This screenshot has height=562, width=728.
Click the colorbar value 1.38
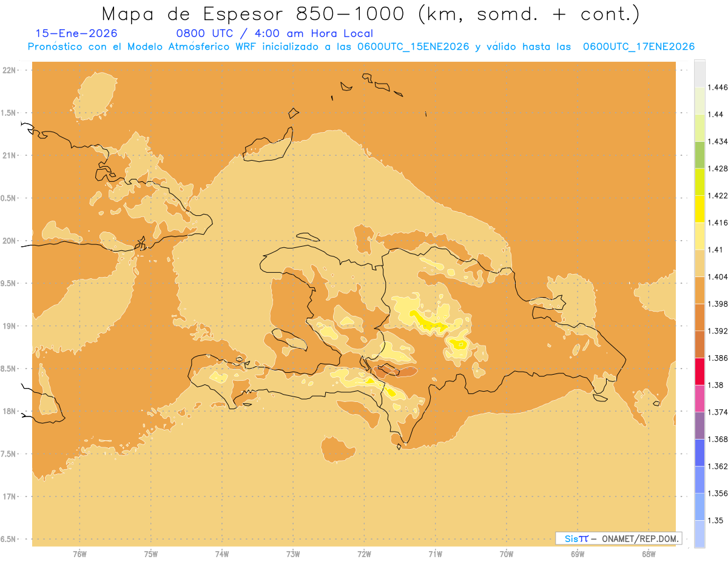pos(716,385)
